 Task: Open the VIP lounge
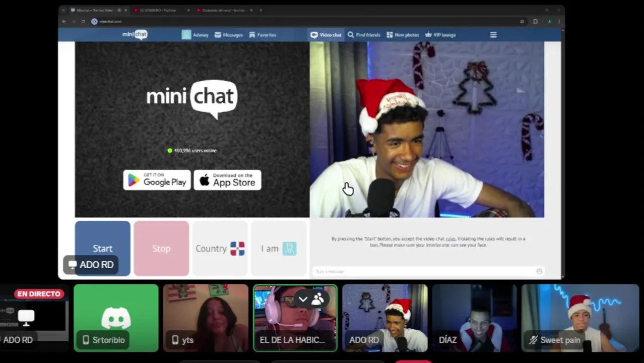click(x=440, y=35)
